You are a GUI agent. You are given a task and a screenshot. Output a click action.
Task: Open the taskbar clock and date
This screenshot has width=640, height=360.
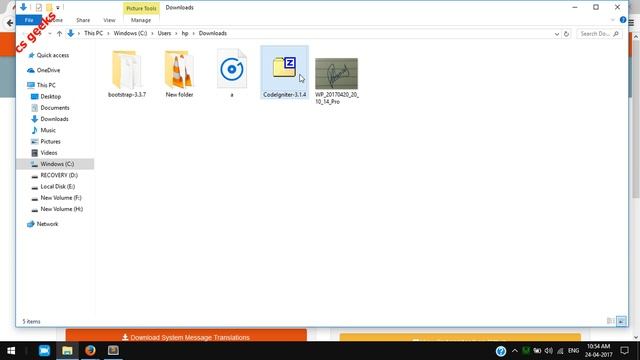(598, 351)
